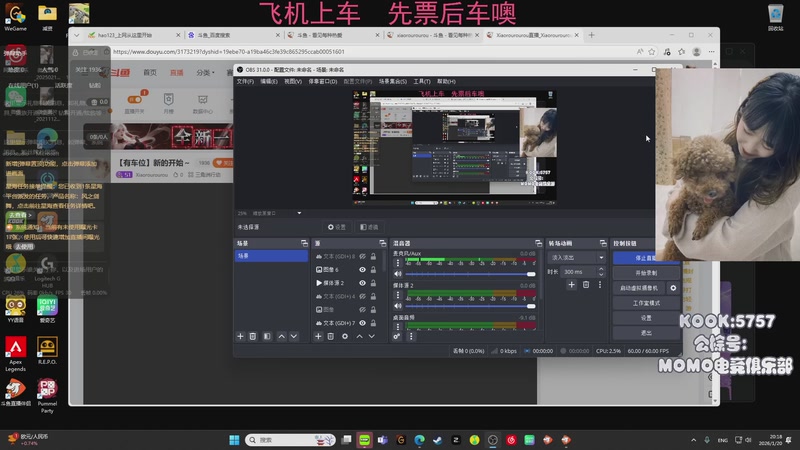Open the 视图(V) menu in OBS
The height and width of the screenshot is (450, 800).
coord(293,82)
